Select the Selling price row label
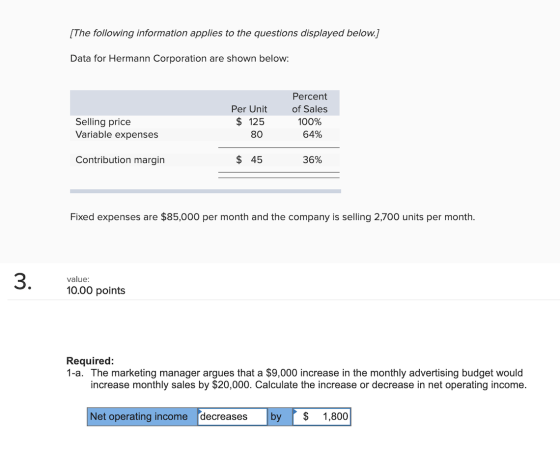 (x=103, y=122)
